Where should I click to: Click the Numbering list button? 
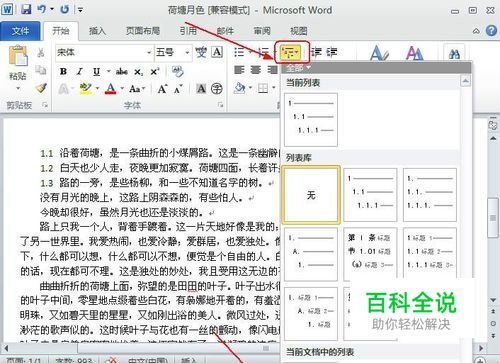click(264, 52)
